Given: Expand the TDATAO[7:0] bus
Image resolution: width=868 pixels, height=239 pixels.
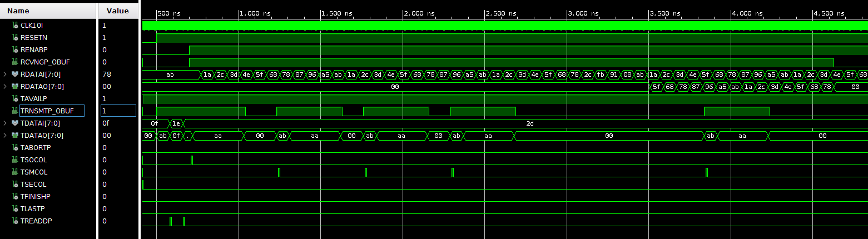Looking at the screenshot, I should point(5,136).
